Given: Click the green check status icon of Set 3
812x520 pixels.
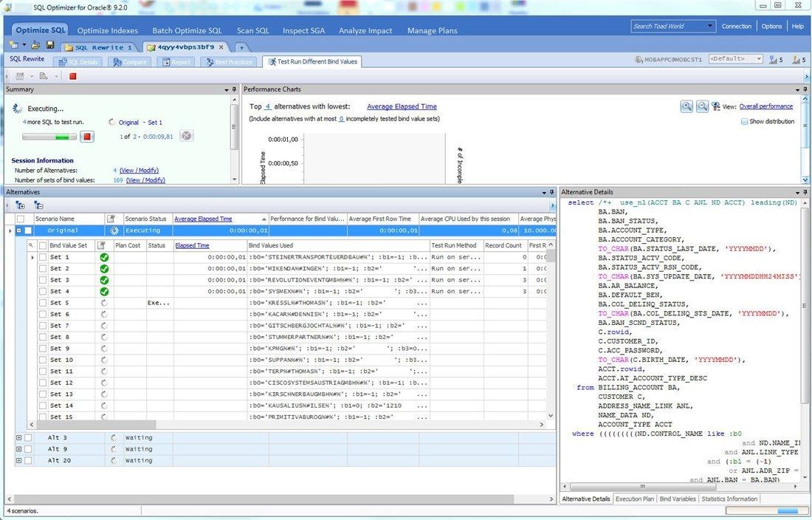Looking at the screenshot, I should click(104, 280).
